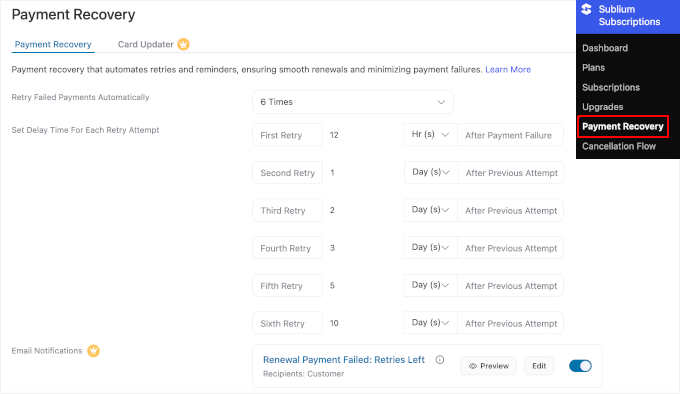Click the Payment Recovery page heading
680x394 pixels.
73,14
